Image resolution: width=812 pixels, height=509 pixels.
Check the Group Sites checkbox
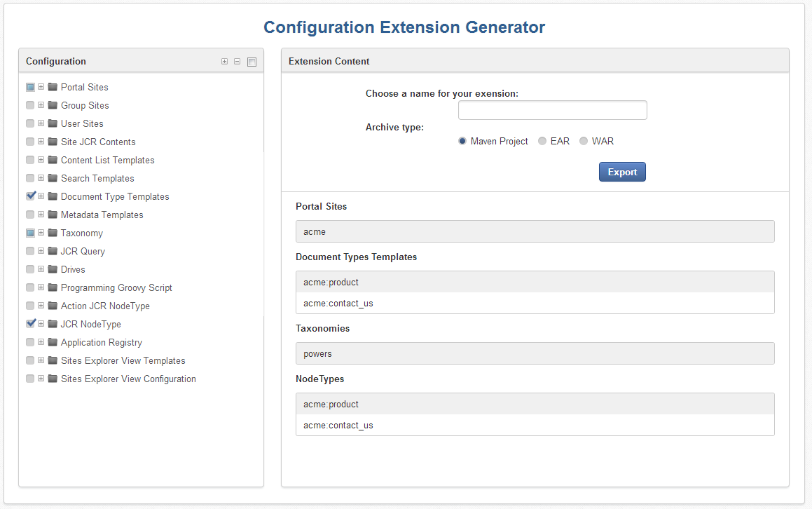tap(31, 105)
